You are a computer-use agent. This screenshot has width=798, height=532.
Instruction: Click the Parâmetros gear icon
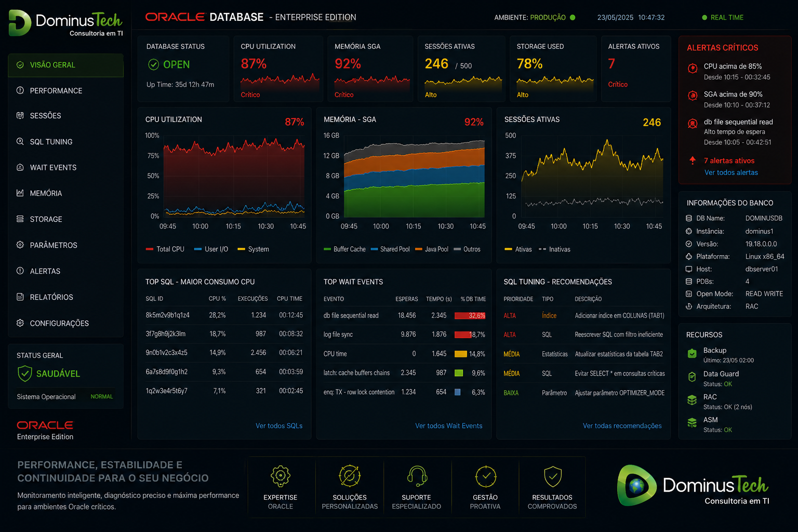(20, 245)
